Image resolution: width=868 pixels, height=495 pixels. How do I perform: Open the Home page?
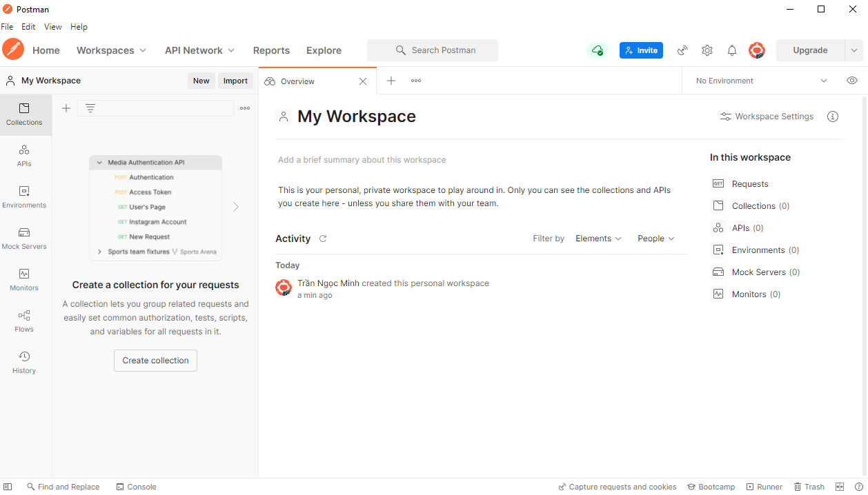coord(46,50)
